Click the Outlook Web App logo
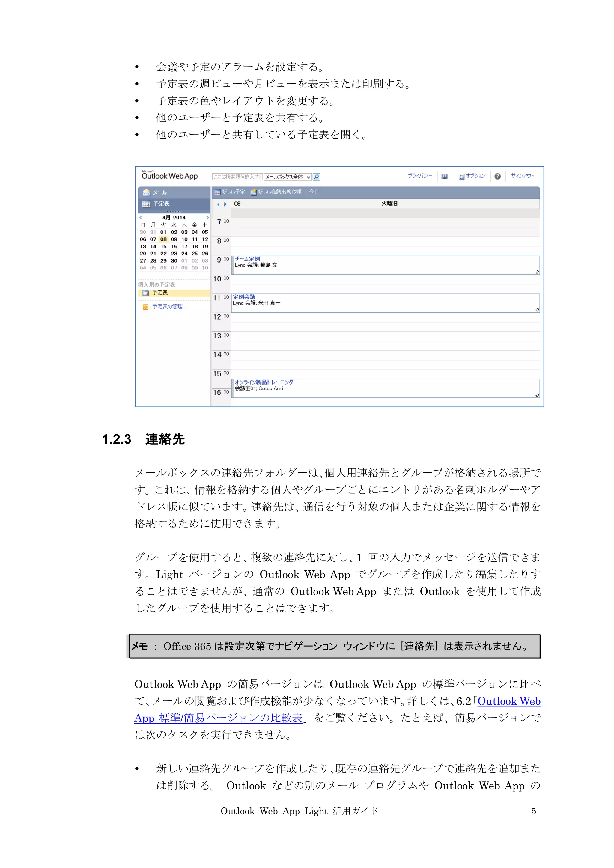Viewport: 614px width, 868px height. [170, 175]
